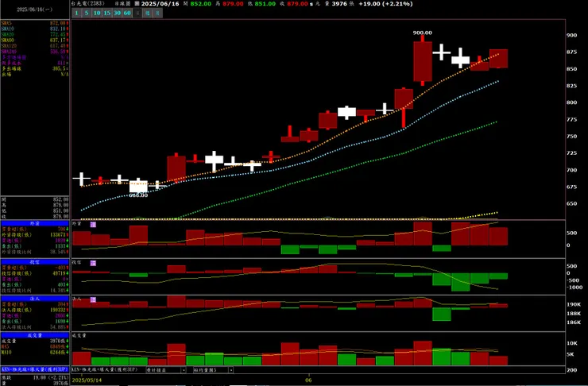Click the 外資持股 value 133673

[x=58, y=235]
